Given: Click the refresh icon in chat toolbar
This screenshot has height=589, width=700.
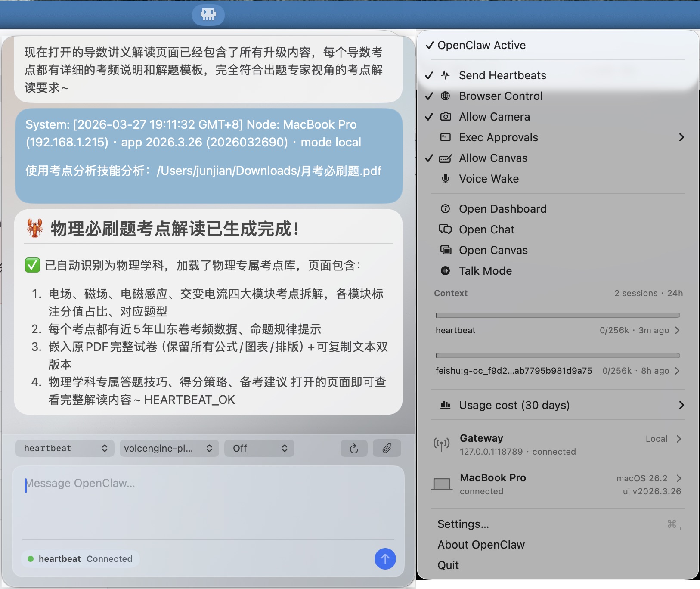Looking at the screenshot, I should tap(354, 448).
